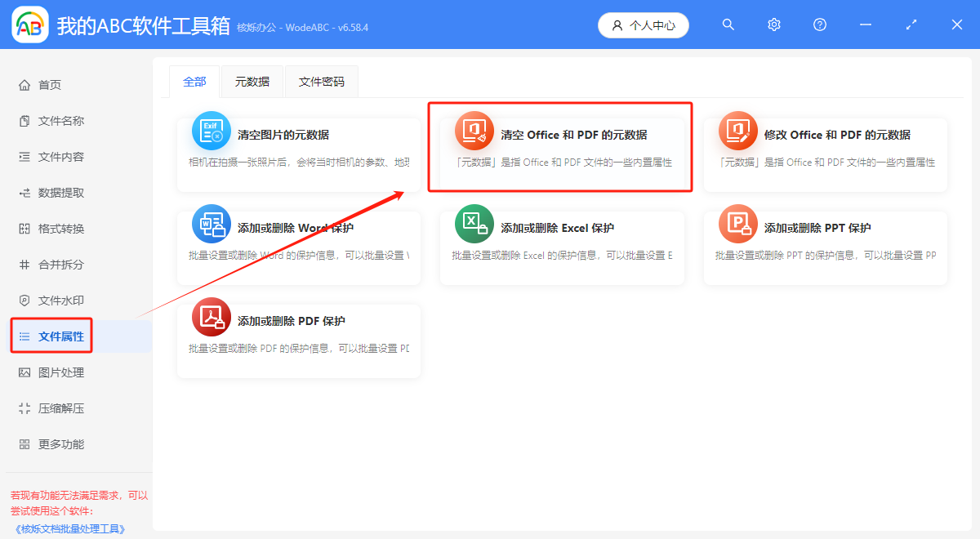Open 清空 Office 和 PDF 的元数据 title
This screenshot has width=980, height=539.
coord(574,135)
